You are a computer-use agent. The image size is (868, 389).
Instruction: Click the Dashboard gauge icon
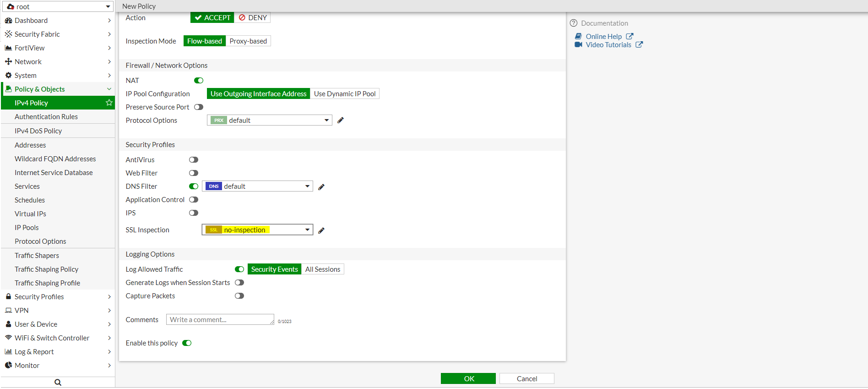click(x=8, y=21)
